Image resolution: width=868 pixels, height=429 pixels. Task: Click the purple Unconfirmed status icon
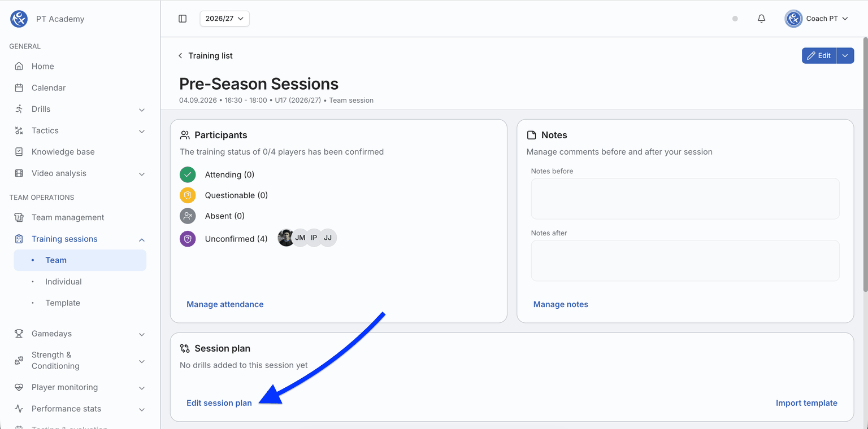(x=188, y=239)
